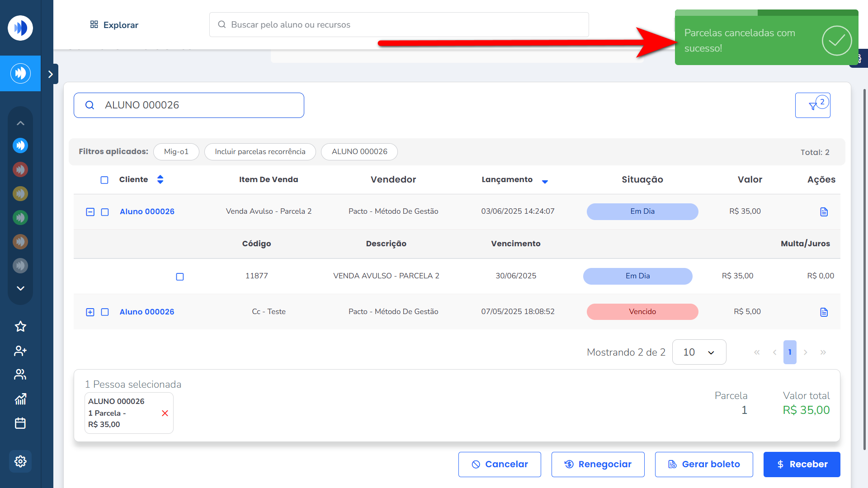868x488 pixels.
Task: Open document icon for Venda Avulso row
Action: pyautogui.click(x=824, y=212)
